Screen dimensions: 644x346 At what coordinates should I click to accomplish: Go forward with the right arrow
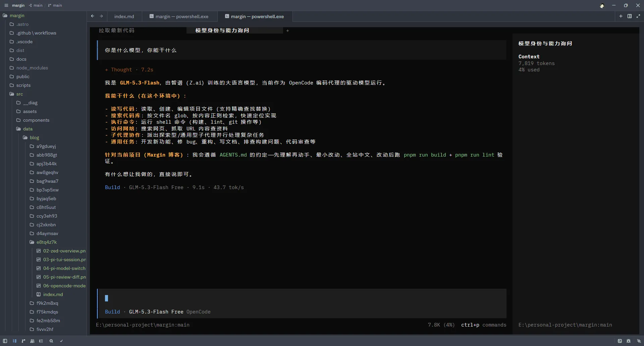pos(101,16)
